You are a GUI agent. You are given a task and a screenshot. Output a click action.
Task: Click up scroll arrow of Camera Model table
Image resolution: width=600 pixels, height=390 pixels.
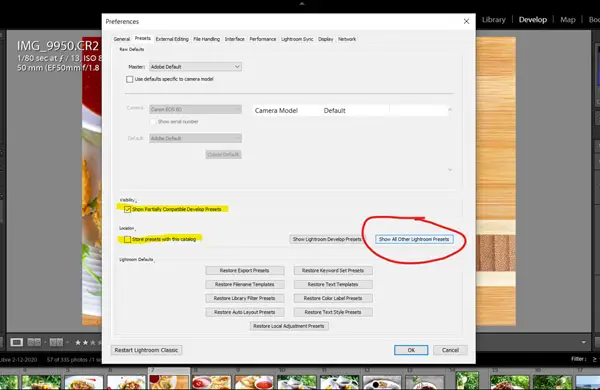coord(450,110)
